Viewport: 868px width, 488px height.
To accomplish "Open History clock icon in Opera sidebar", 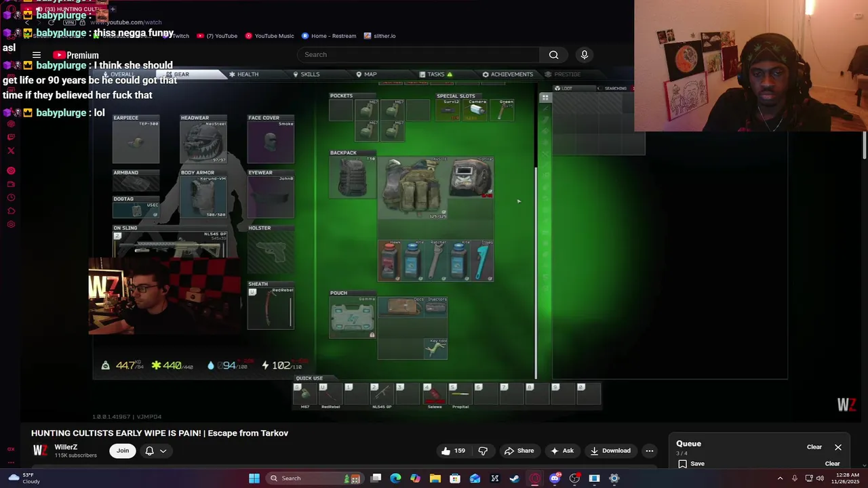I will [11, 198].
